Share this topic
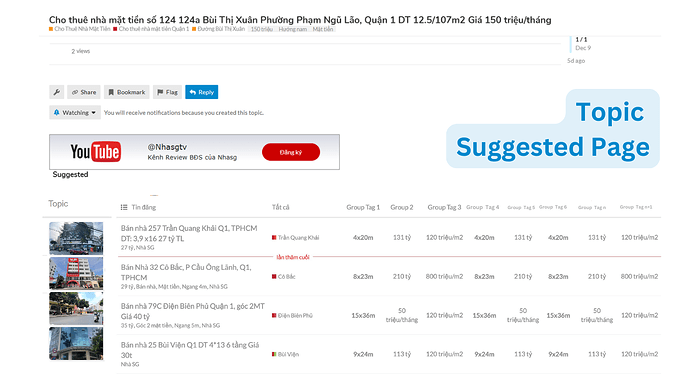 tap(84, 92)
